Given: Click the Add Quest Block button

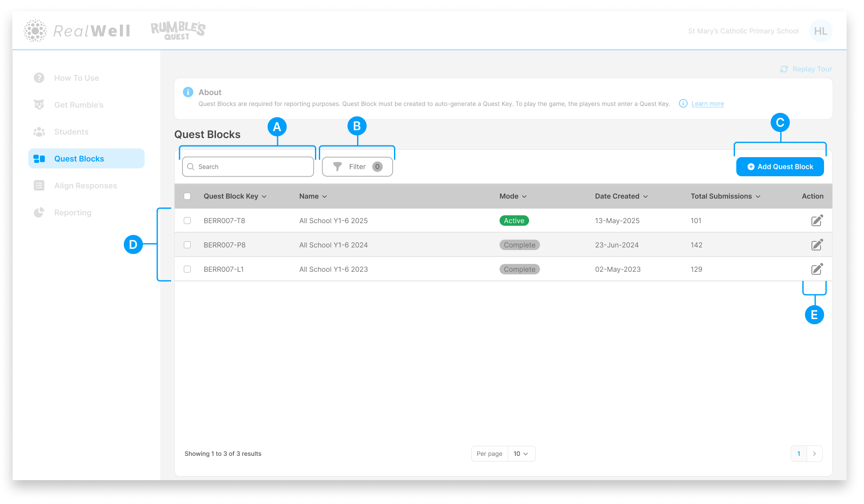Looking at the screenshot, I should [x=780, y=167].
